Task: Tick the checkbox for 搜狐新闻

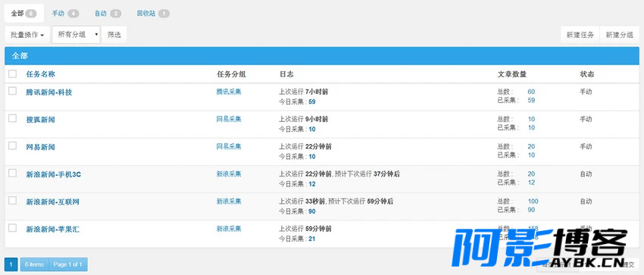Action: click(13, 119)
